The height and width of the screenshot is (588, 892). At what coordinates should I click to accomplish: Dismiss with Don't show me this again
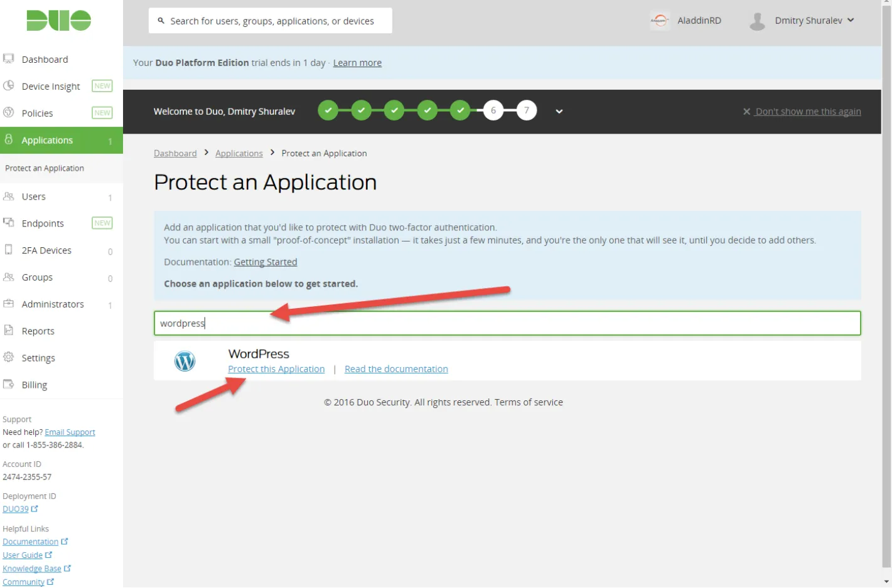click(802, 112)
